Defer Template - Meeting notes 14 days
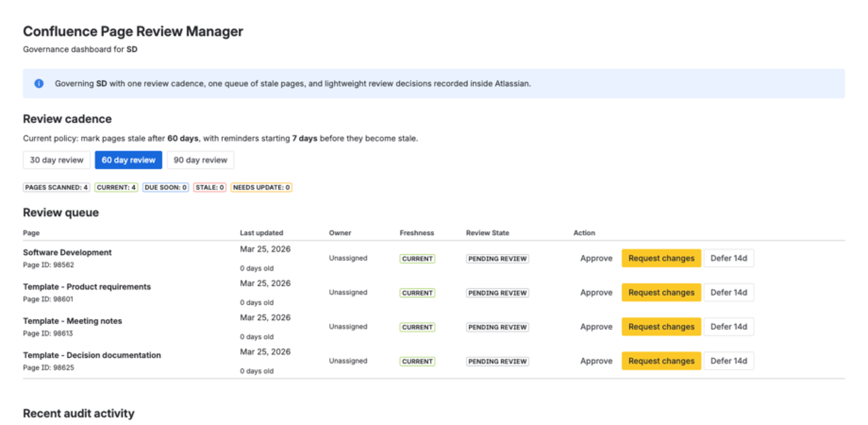The height and width of the screenshot is (425, 868). point(728,327)
